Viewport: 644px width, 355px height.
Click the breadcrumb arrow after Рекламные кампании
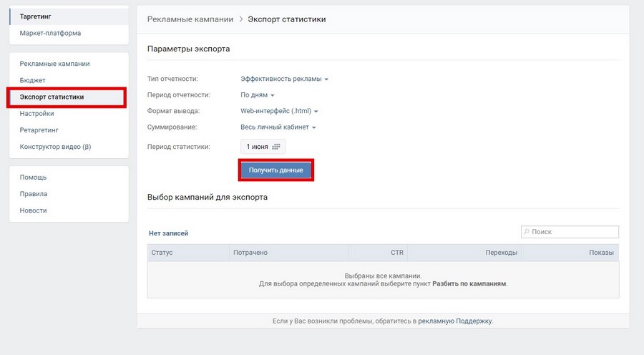tap(241, 19)
